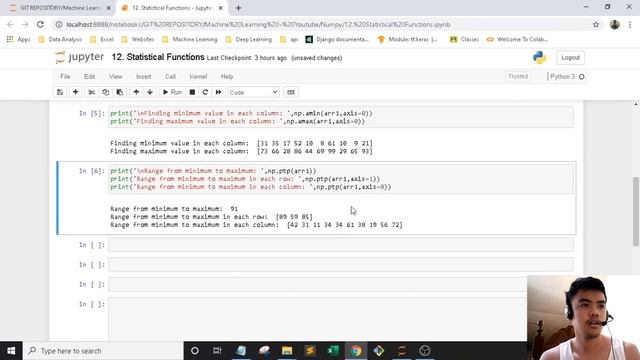Open Excel from the taskbar
The width and height of the screenshot is (640, 360).
[333, 351]
